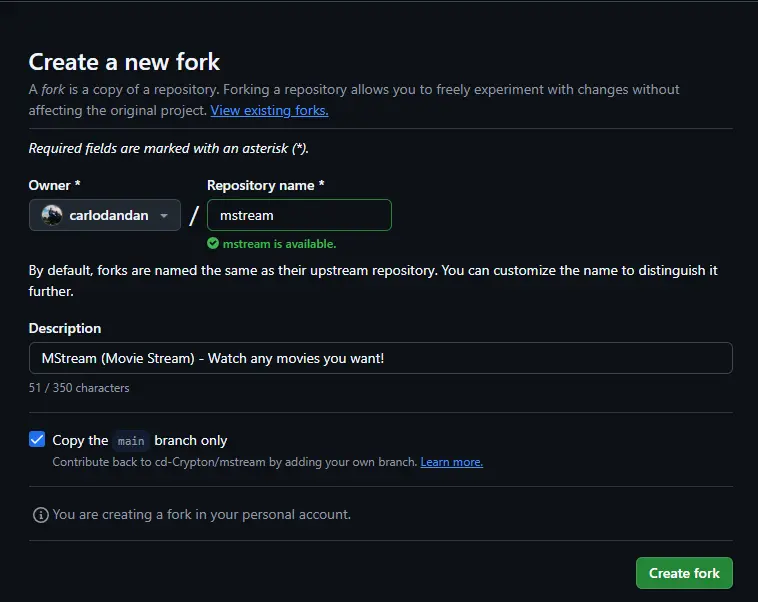Click the 'Create a new fork' heading
The height and width of the screenshot is (602, 758).
coord(124,62)
